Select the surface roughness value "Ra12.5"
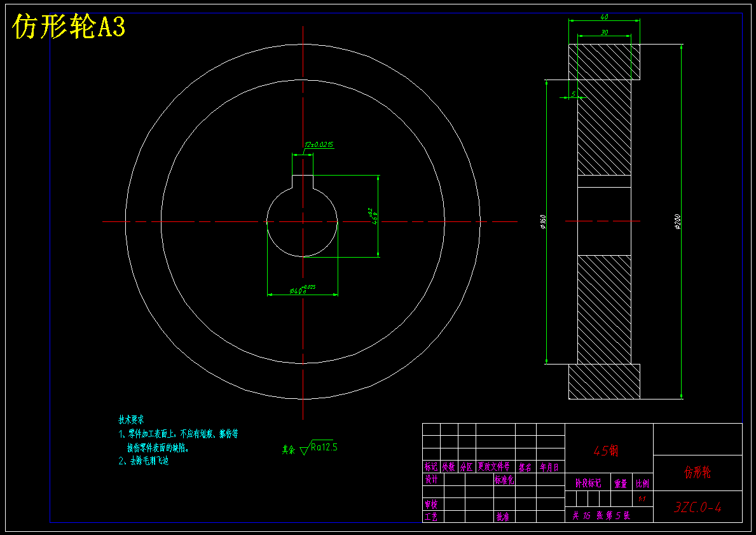756x535 pixels. [324, 447]
